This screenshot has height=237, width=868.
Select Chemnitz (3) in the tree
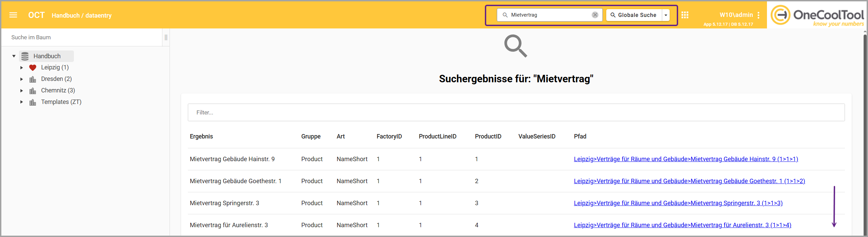58,90
